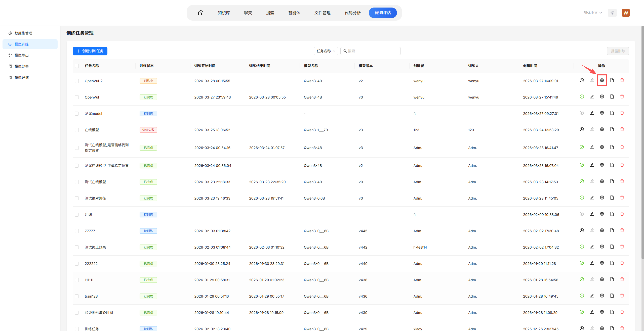644x331 pixels.
Task: Start training for the 77777 task
Action: pos(582,230)
